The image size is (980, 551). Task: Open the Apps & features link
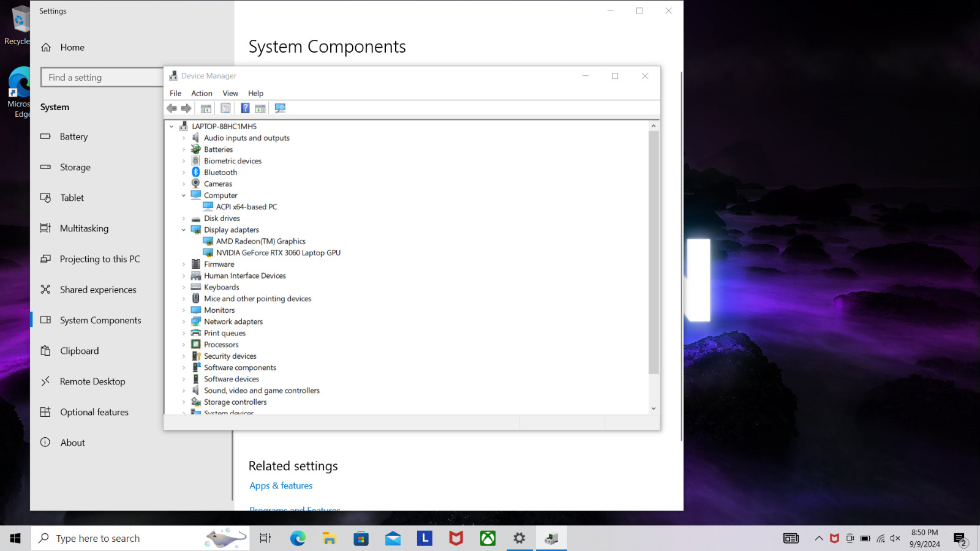click(281, 485)
